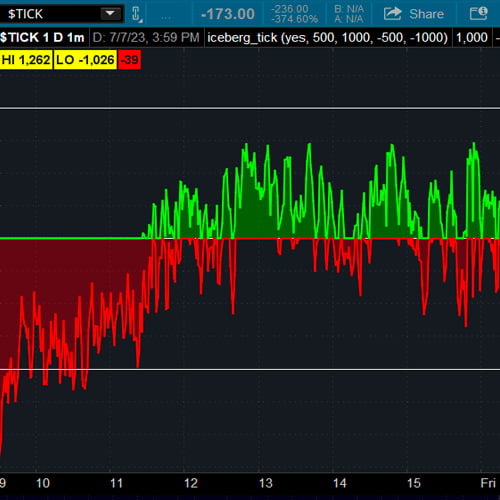This screenshot has height=500, width=500.
Task: Click the -236.00 net change value
Action: coord(290,9)
